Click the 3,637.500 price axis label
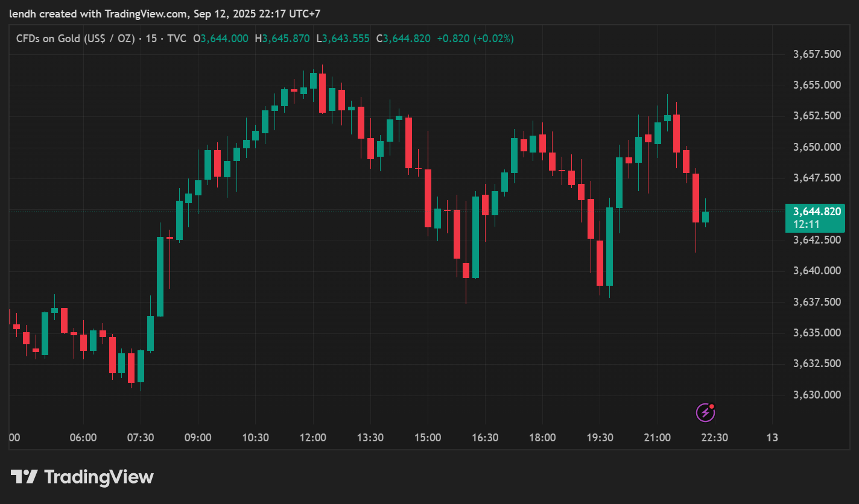859x504 pixels. (817, 301)
